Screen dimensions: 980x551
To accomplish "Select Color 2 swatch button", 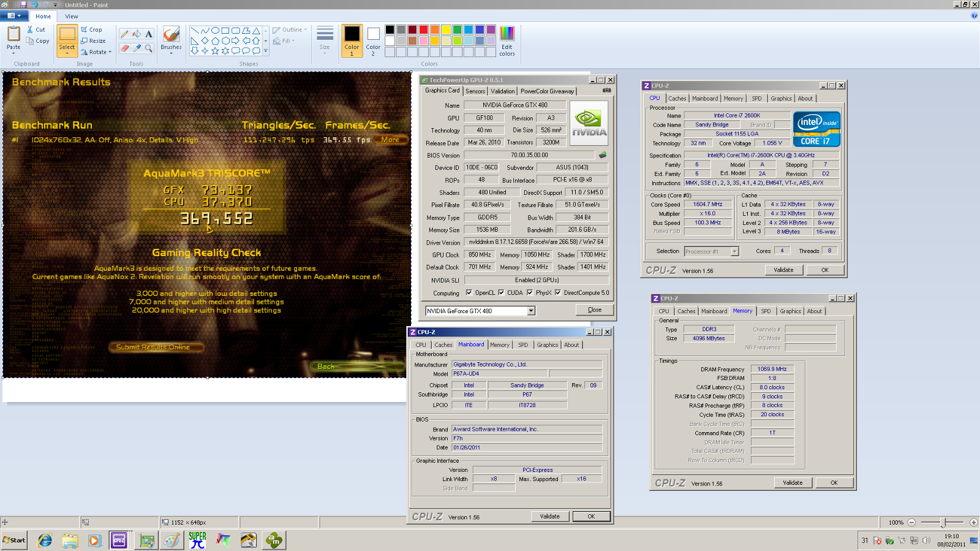I will (373, 41).
